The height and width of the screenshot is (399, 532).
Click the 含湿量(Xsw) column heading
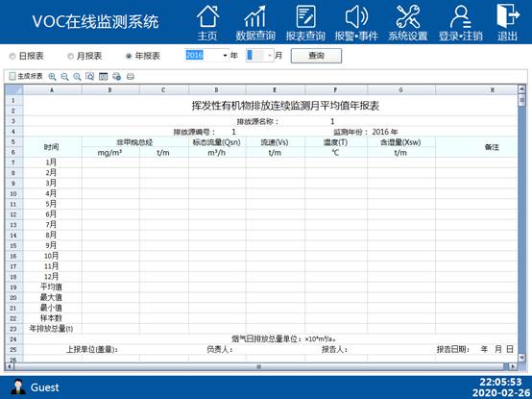click(400, 142)
